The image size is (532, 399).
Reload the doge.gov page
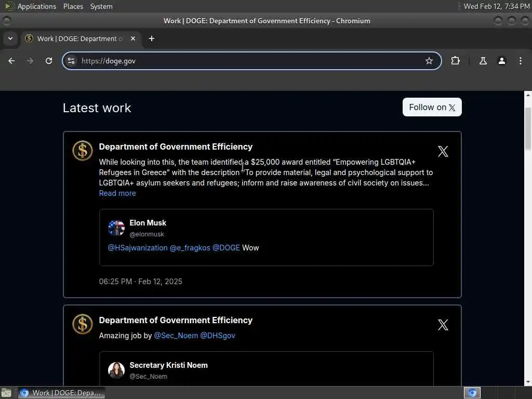(49, 61)
